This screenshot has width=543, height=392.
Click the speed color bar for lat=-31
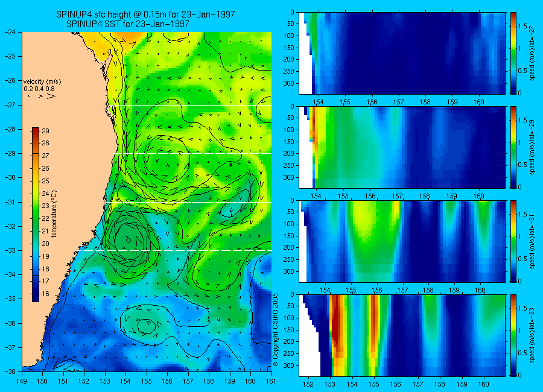click(513, 241)
